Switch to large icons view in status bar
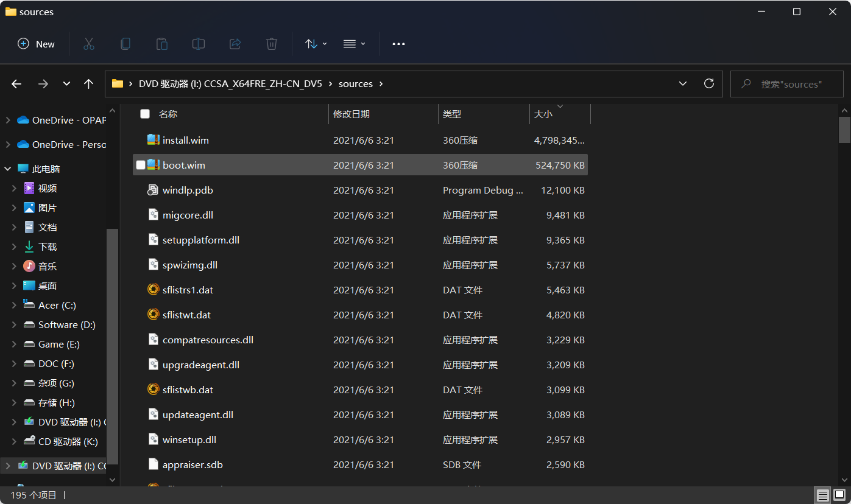 839,495
